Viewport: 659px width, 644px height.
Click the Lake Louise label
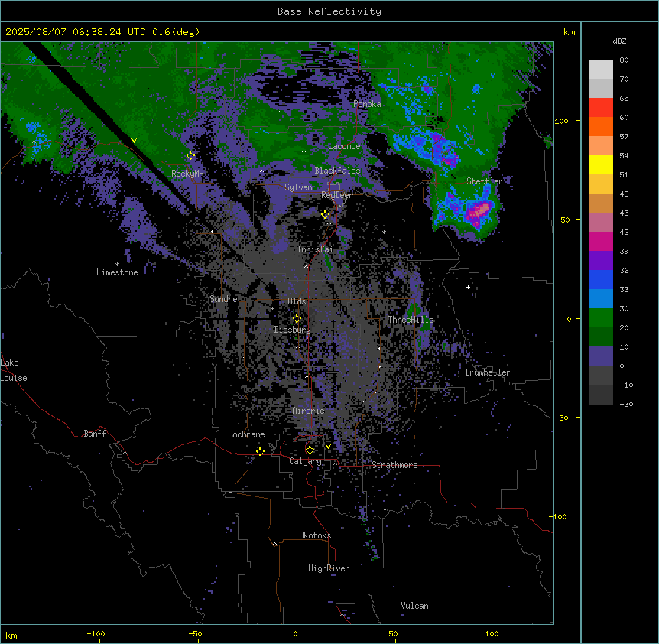point(14,370)
